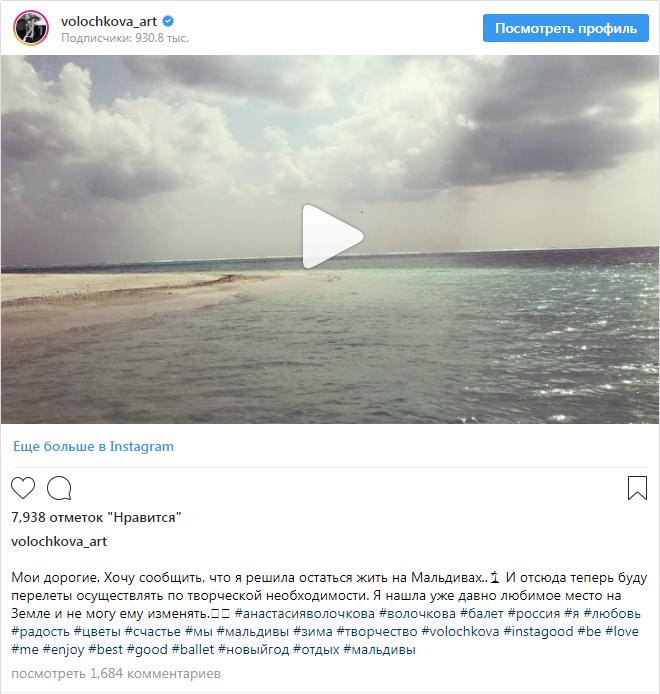Viewport: 660px width, 694px height.
Task: Click the #творчество hashtag
Action: pyautogui.click(x=377, y=632)
